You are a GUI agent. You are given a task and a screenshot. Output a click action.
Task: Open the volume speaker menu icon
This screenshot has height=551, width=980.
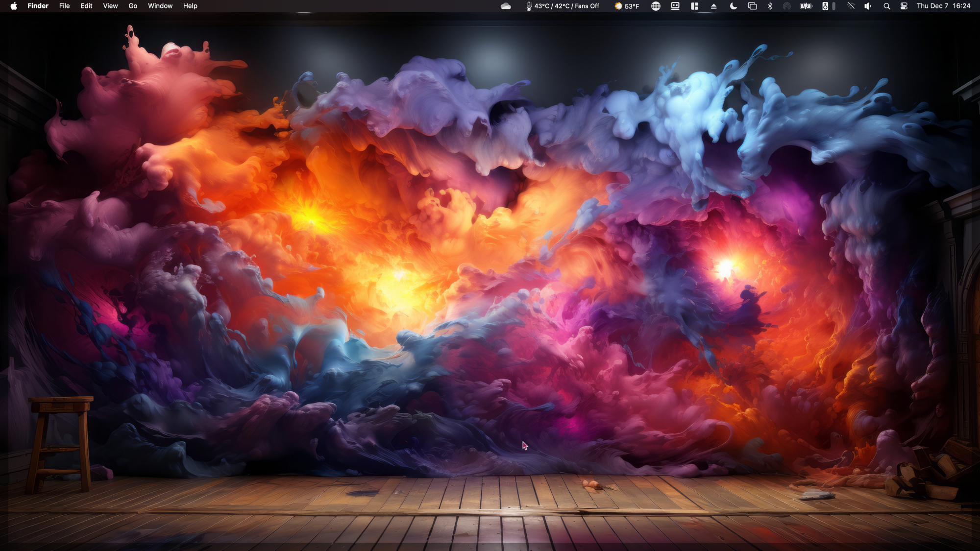pyautogui.click(x=868, y=6)
